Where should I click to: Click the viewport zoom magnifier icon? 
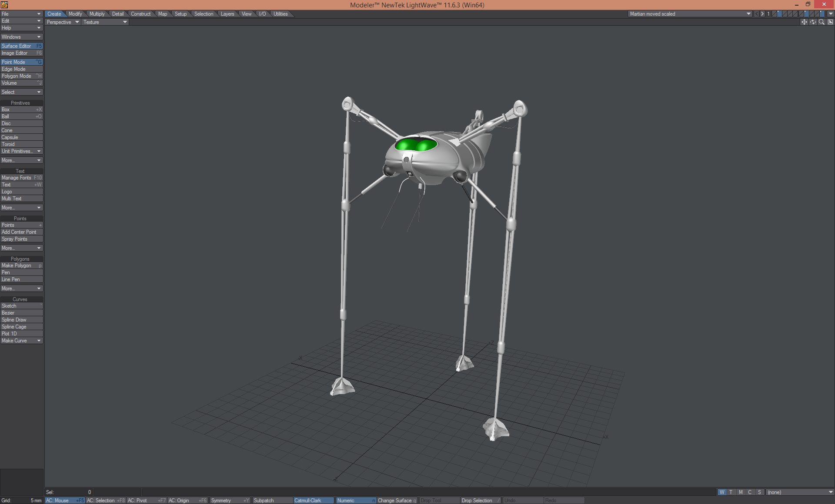click(822, 22)
